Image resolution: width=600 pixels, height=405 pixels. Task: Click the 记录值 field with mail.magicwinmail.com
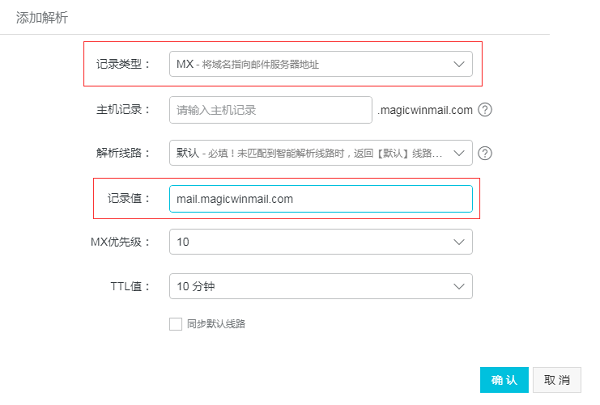click(x=321, y=199)
